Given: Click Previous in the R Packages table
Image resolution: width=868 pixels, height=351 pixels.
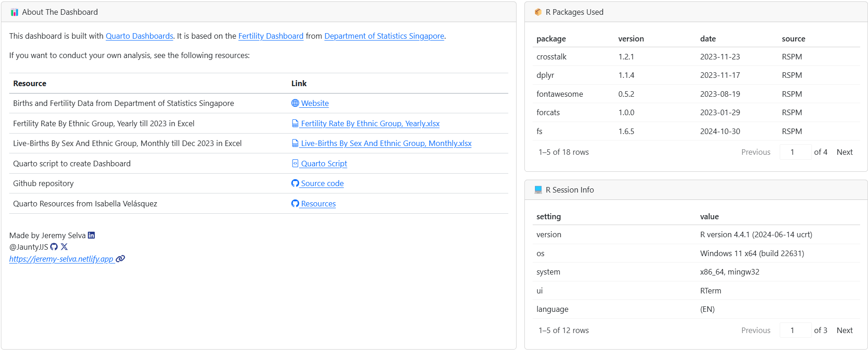Looking at the screenshot, I should point(755,152).
